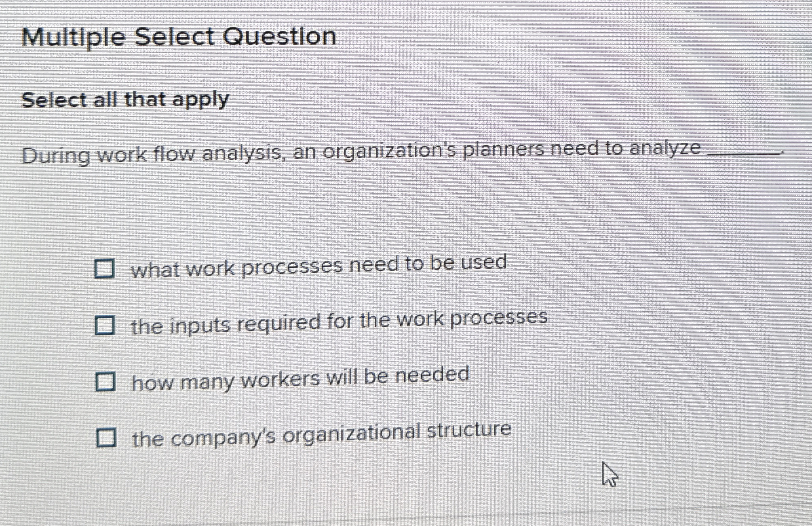Select the text 'the inputs required for the work processes'
812x526 pixels.
click(x=340, y=321)
